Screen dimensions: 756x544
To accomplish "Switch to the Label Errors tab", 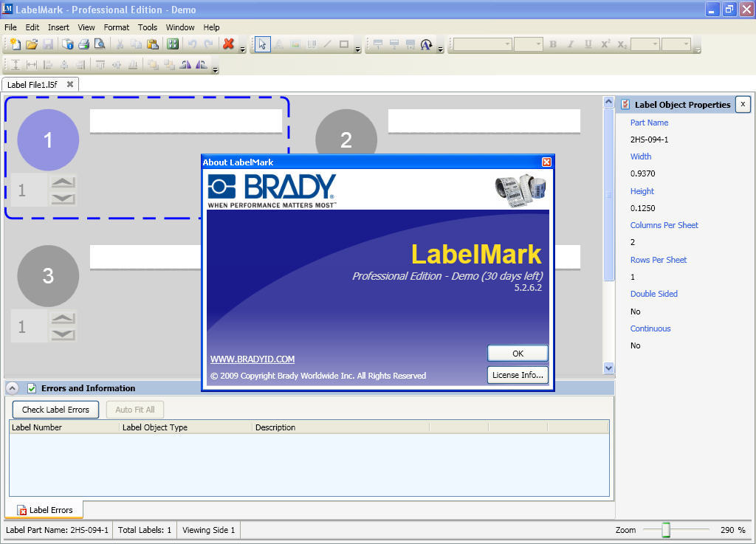I will tap(44, 510).
